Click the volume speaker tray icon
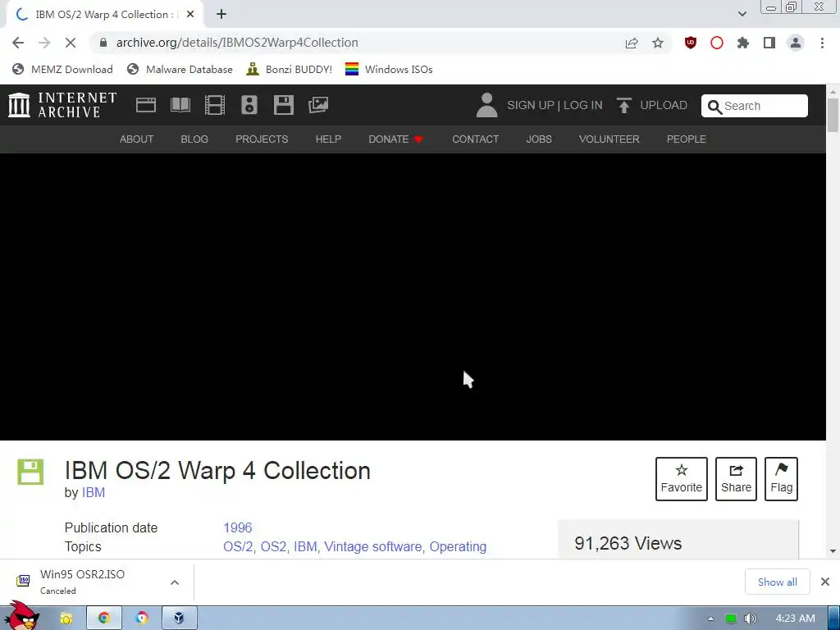Image resolution: width=840 pixels, height=630 pixels. coord(750,619)
